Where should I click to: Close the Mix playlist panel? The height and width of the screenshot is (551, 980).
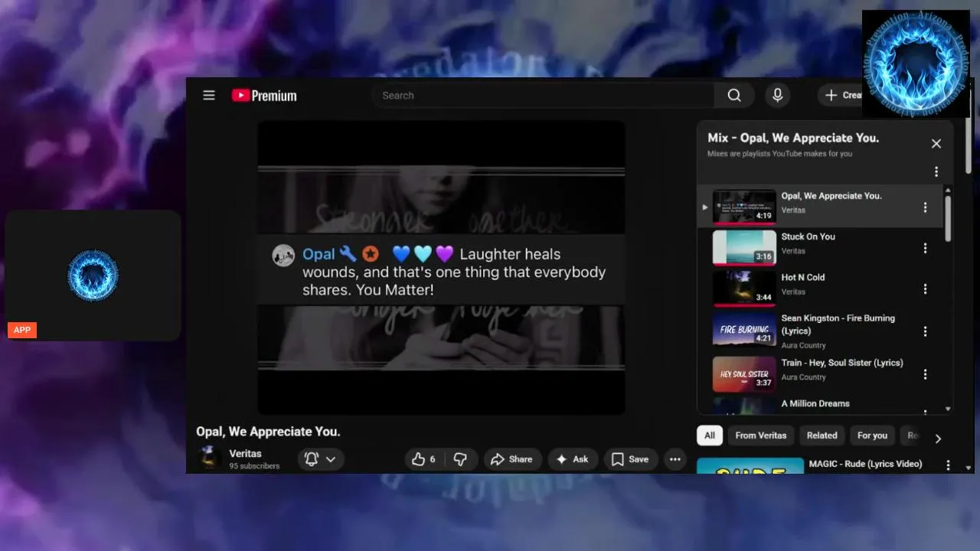pyautogui.click(x=936, y=144)
